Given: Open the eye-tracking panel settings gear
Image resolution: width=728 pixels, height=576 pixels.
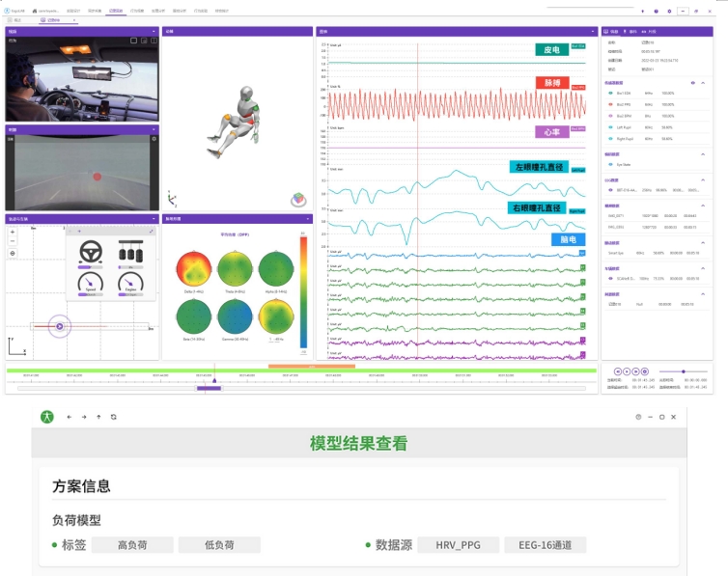Looking at the screenshot, I should pos(154,139).
